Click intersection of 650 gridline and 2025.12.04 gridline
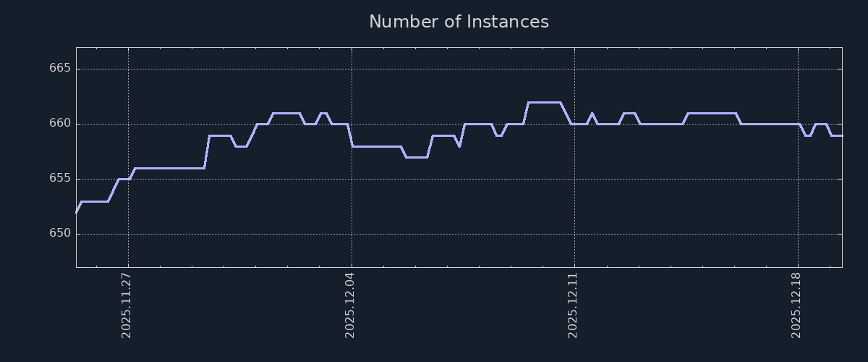Viewport: 868px width, 362px height. pyautogui.click(x=352, y=234)
